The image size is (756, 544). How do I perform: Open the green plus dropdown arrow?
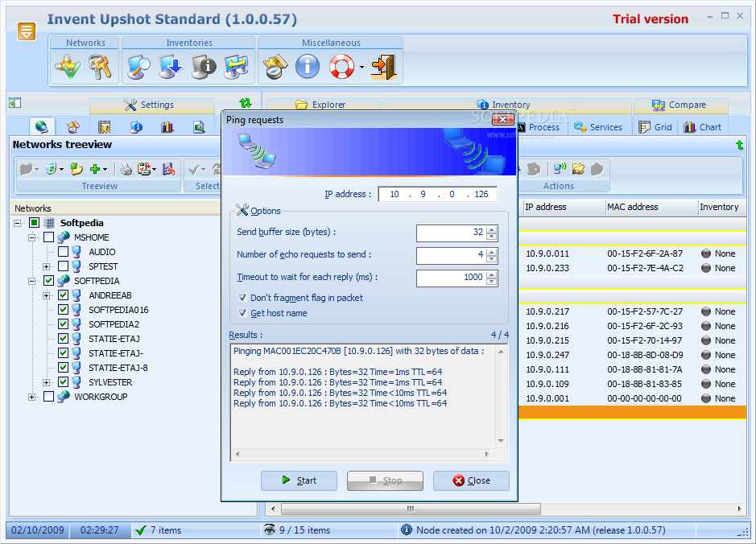[105, 170]
